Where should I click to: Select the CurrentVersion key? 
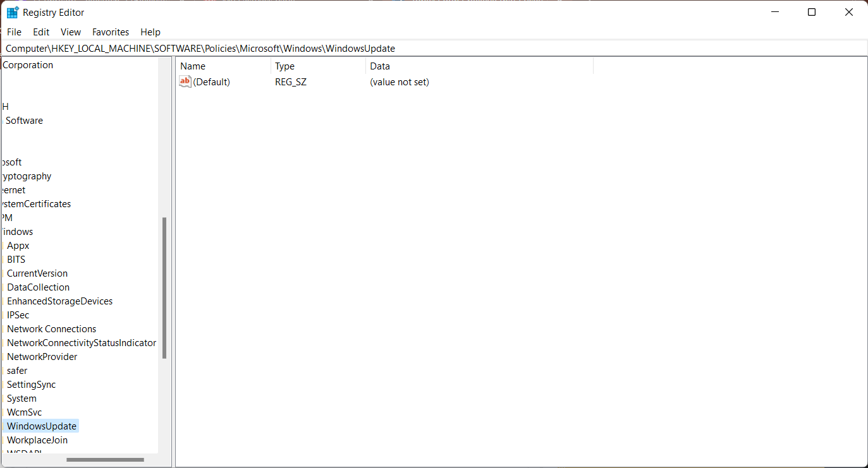(37, 273)
